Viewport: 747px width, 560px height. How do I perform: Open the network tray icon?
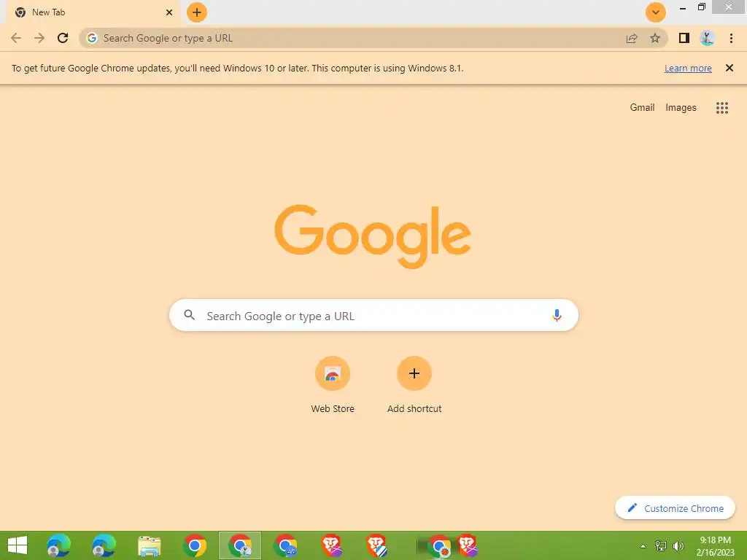661,546
